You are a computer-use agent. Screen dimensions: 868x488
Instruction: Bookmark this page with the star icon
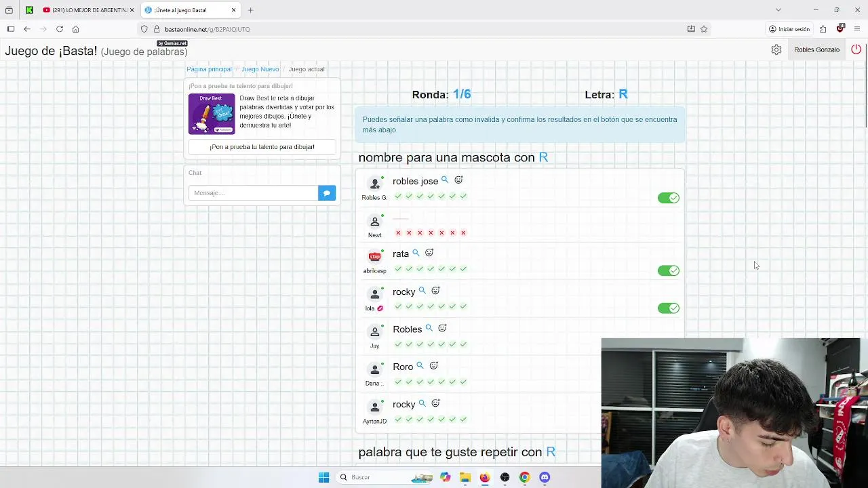pyautogui.click(x=704, y=29)
